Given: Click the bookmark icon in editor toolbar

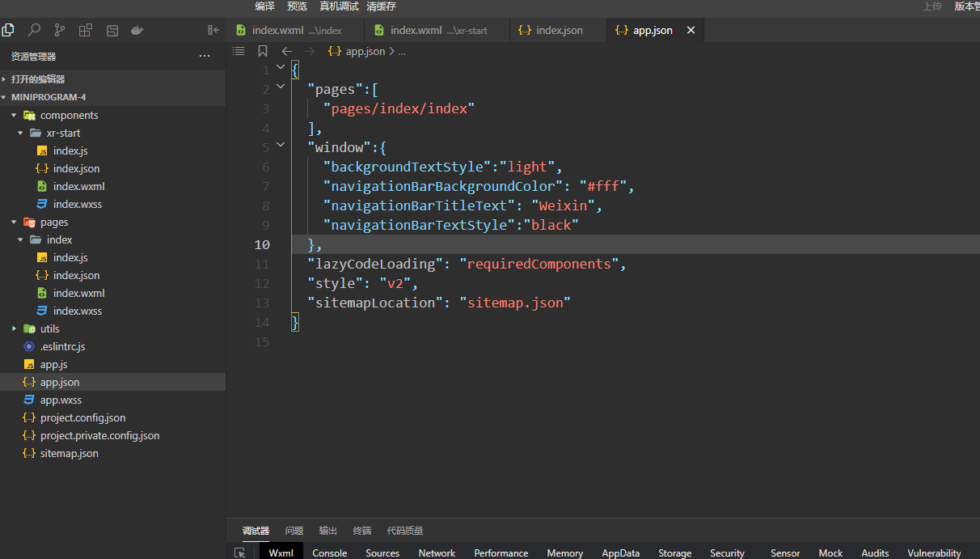Looking at the screenshot, I should 263,51.
